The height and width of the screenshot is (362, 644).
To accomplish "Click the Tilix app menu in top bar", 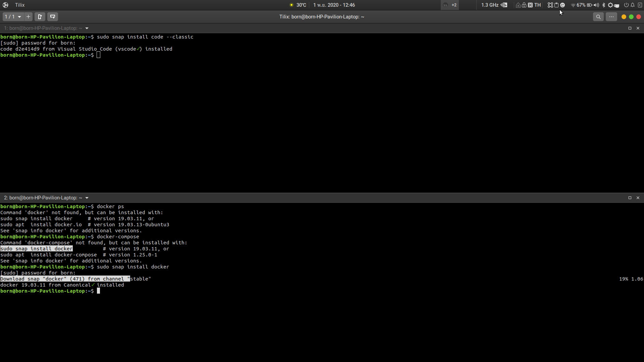I will [20, 5].
